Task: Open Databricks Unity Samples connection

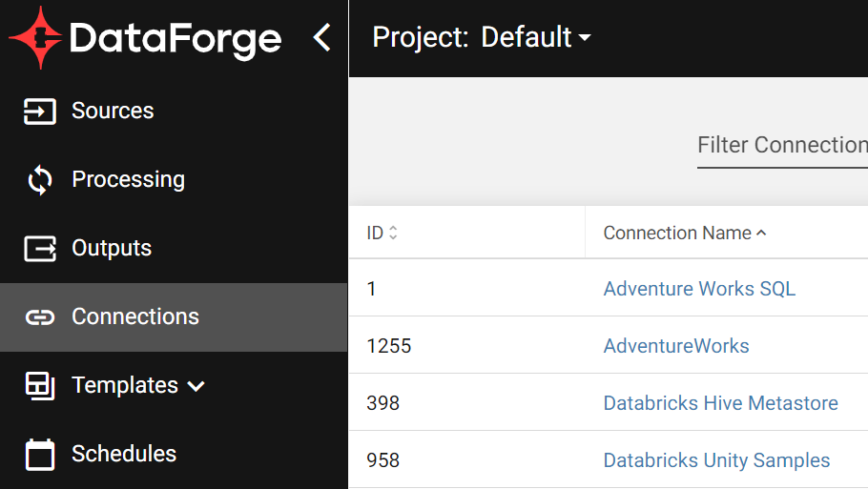Action: pyautogui.click(x=716, y=460)
